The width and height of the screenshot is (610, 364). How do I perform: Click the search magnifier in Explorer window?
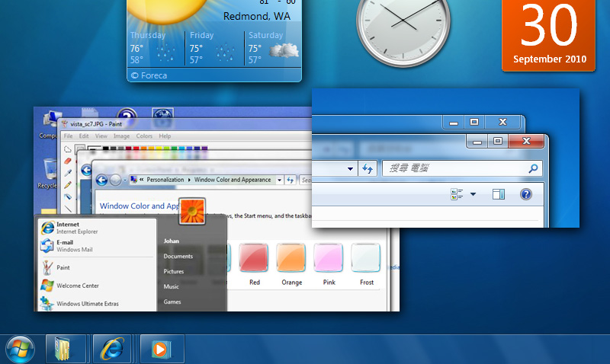(533, 168)
